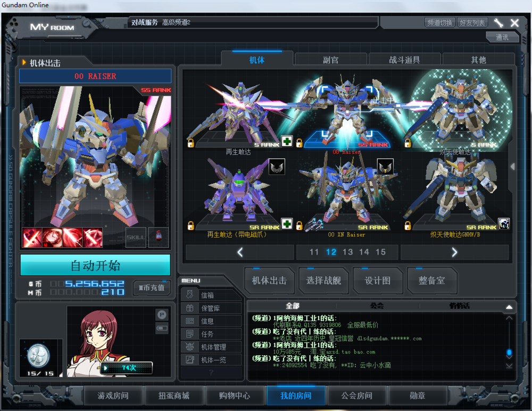Viewport: 532px width, 411px height.
Task: Toggle lock icon on 再生敢达(带电磁爪)
Action: point(190,225)
